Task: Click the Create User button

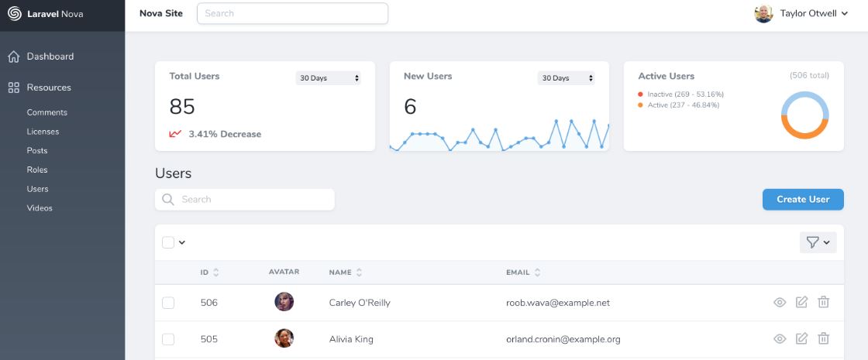Action: click(803, 199)
